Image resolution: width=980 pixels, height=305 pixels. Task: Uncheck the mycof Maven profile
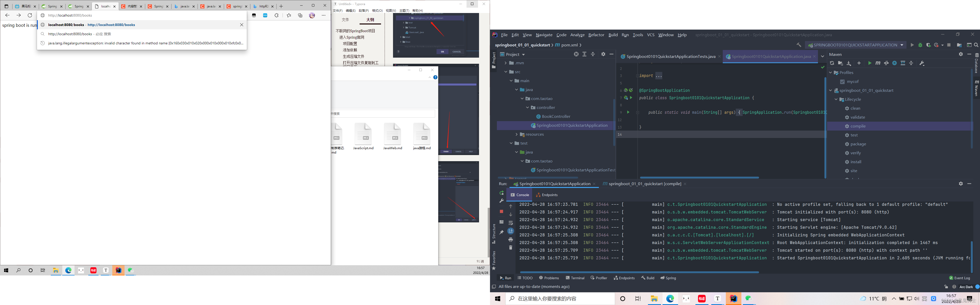(x=842, y=82)
